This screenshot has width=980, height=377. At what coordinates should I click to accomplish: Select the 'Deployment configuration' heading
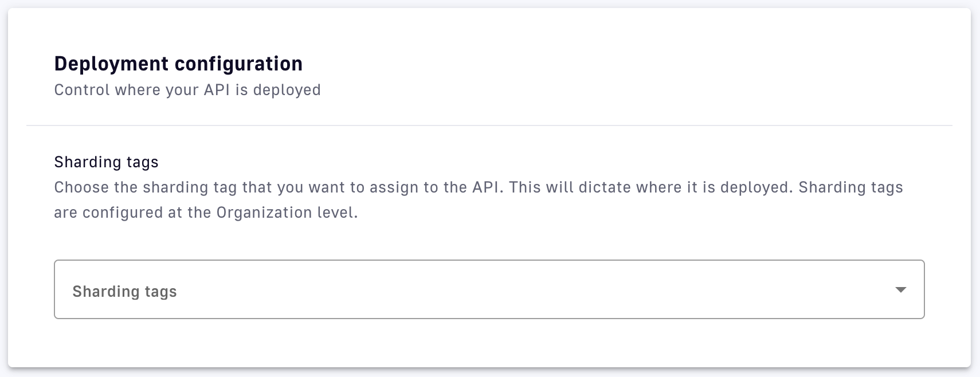click(x=178, y=64)
